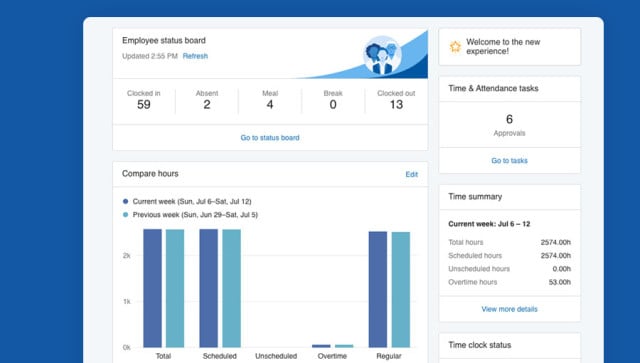Click the dark blue Total bar

(x=152, y=288)
